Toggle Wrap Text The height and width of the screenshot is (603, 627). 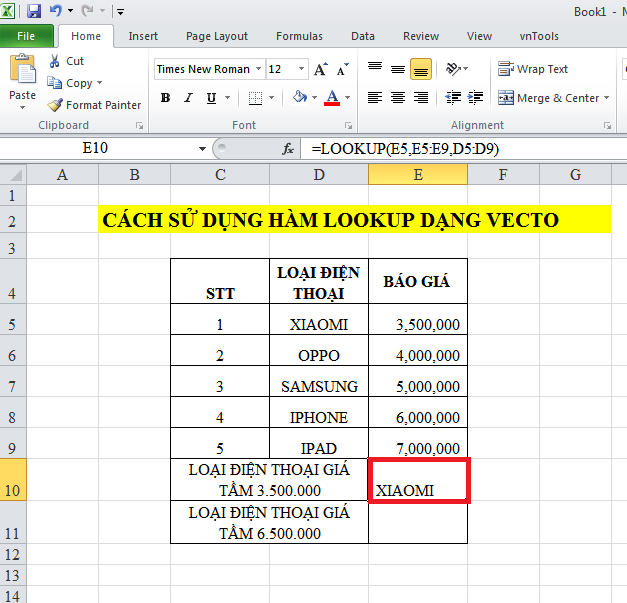(x=533, y=69)
